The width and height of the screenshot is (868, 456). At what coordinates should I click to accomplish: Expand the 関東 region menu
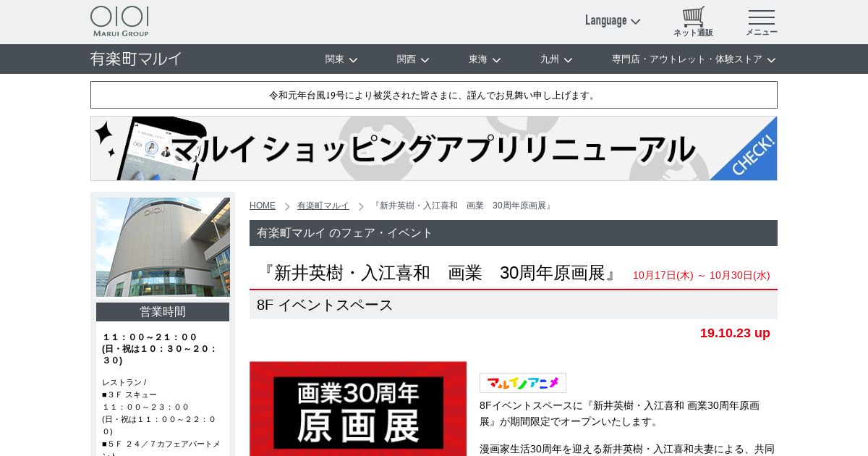pos(341,59)
